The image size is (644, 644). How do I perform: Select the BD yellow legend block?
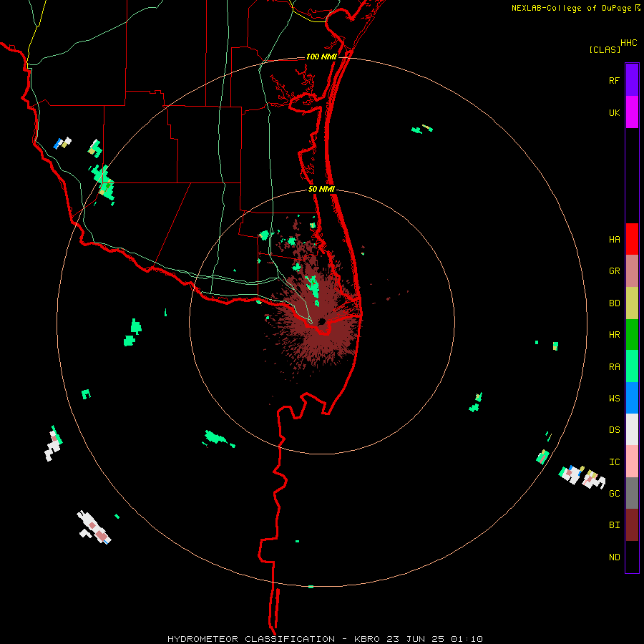[x=632, y=303]
